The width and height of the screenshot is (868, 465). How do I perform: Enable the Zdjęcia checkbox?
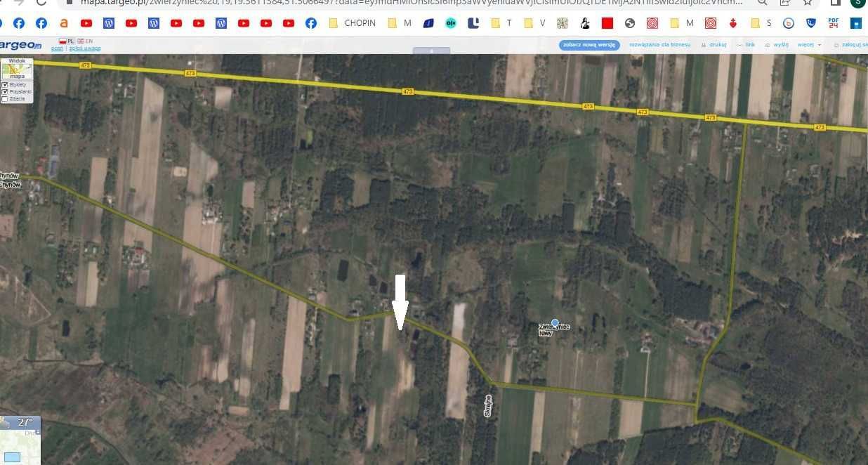[x=6, y=99]
